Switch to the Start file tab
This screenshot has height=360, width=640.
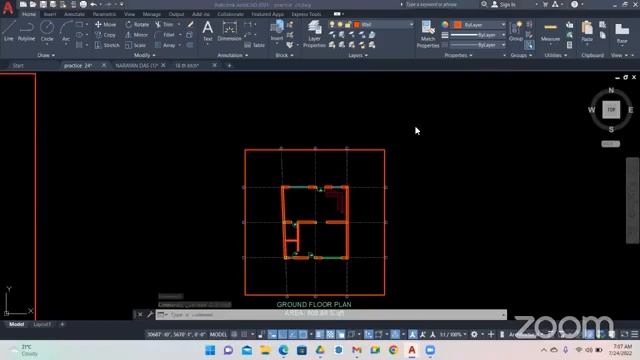[18, 66]
